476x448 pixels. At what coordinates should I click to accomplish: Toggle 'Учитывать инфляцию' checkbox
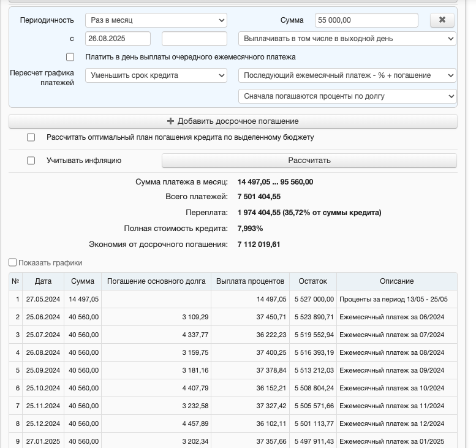click(x=31, y=161)
